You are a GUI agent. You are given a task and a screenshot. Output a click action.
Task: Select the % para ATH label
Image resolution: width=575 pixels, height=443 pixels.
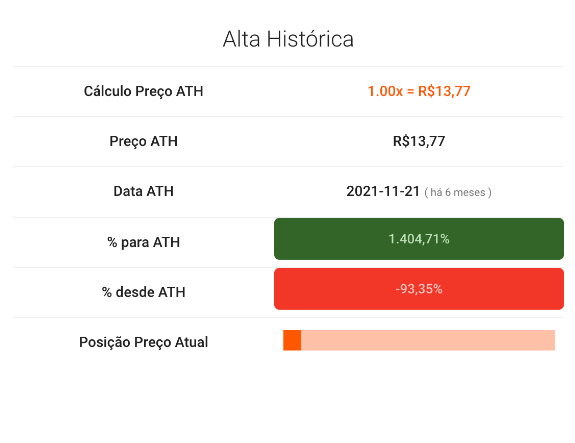coord(143,242)
